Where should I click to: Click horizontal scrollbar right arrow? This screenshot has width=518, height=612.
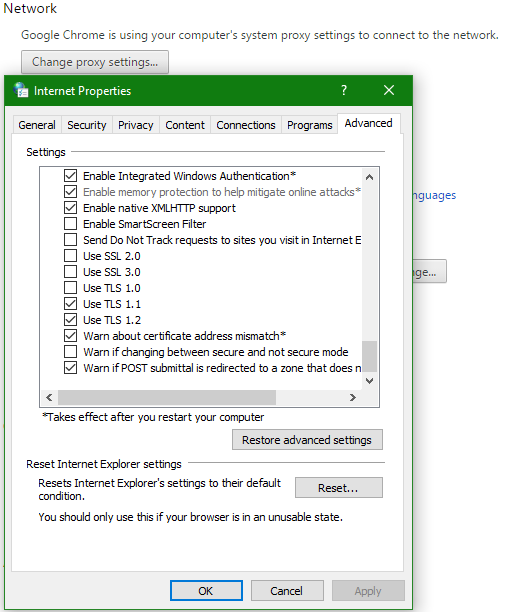(353, 397)
